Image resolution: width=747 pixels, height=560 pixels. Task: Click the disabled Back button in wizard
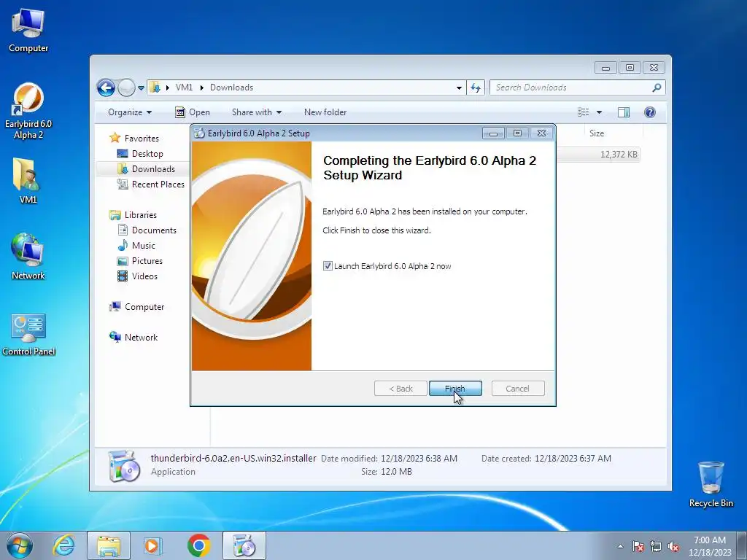(x=400, y=389)
